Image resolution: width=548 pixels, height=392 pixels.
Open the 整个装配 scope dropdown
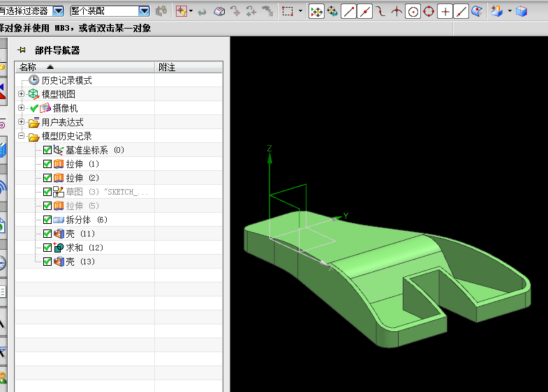pos(144,11)
